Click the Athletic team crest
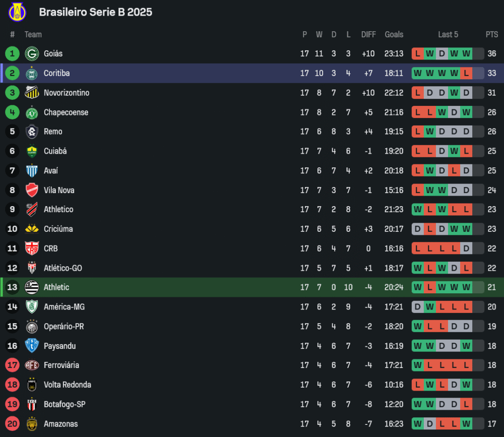Image resolution: width=504 pixels, height=437 pixels. 32,287
